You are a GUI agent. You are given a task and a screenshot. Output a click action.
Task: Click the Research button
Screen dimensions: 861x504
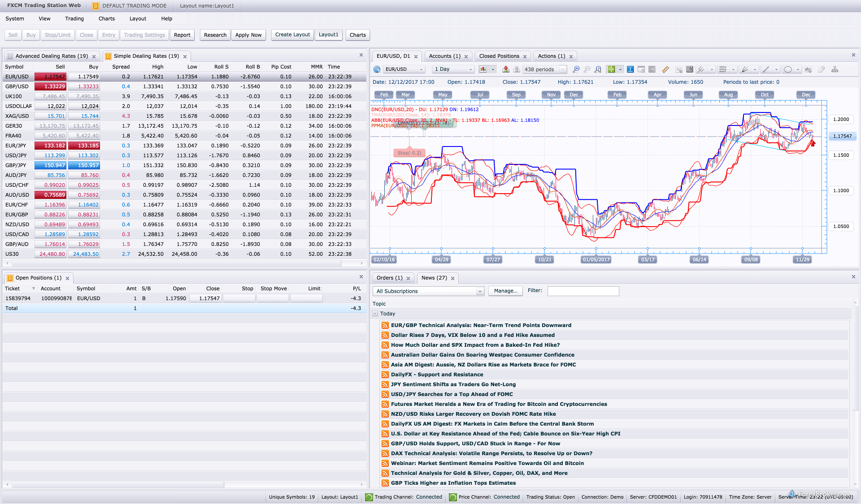[x=215, y=35]
